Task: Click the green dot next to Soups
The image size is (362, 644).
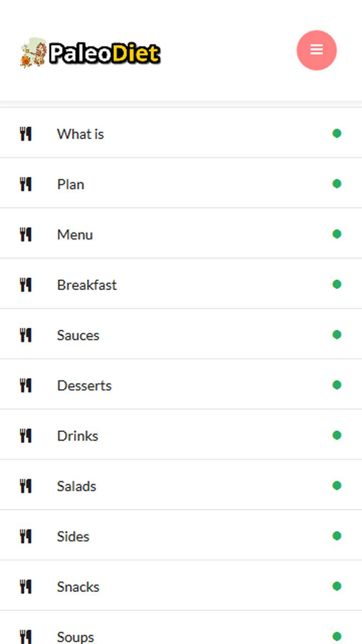Action: (337, 636)
